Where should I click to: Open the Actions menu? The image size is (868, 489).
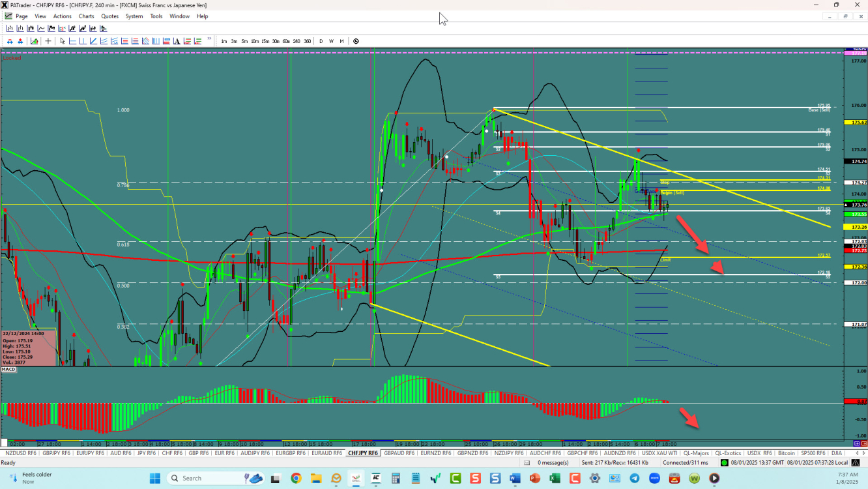[63, 16]
